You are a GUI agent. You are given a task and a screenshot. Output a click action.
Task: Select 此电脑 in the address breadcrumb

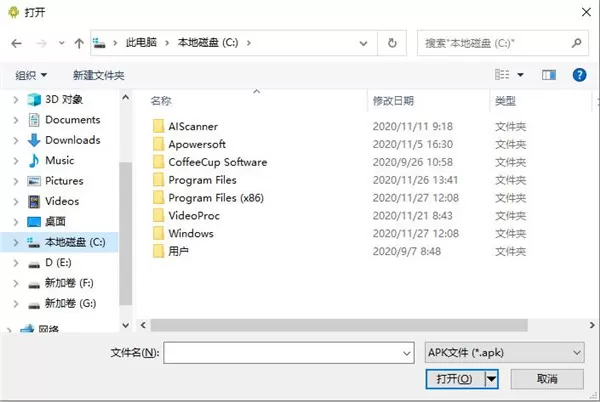(x=141, y=42)
